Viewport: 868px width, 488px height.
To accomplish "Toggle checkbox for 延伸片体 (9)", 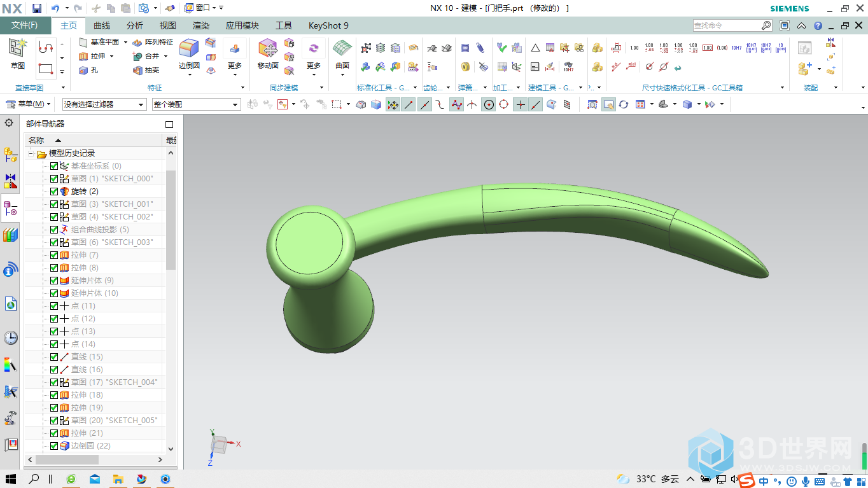I will click(54, 281).
